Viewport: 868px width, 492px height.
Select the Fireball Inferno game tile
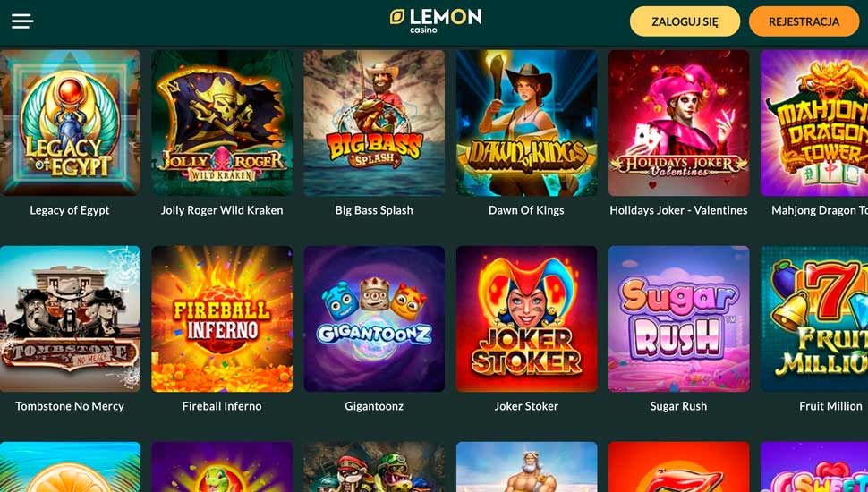coord(222,318)
